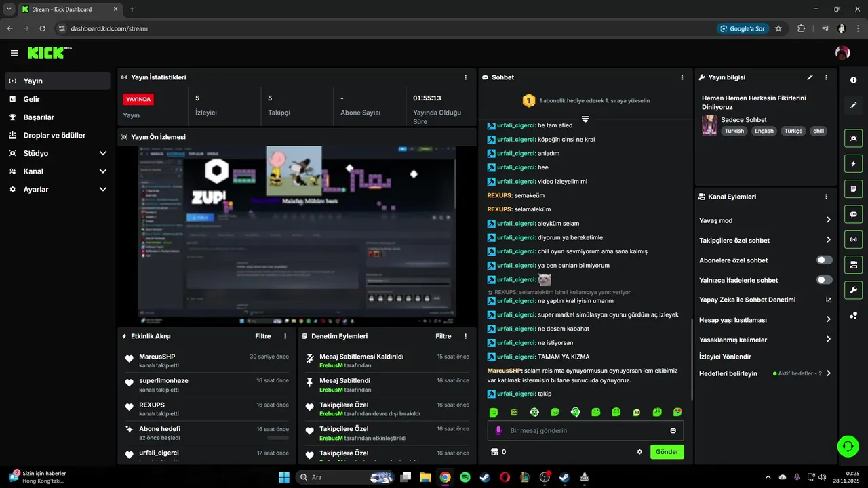
Task: Open Yapay Zeka ile Sohbet Denetimi external link
Action: (829, 300)
